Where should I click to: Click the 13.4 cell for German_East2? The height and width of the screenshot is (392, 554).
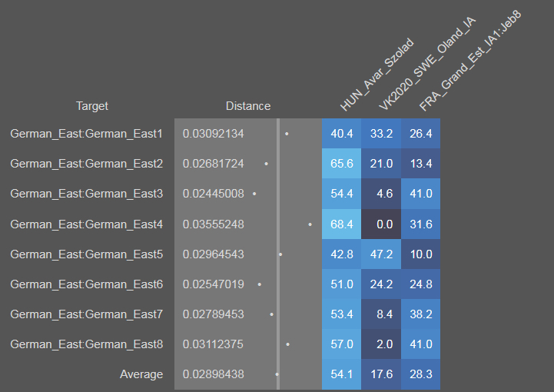pos(421,164)
